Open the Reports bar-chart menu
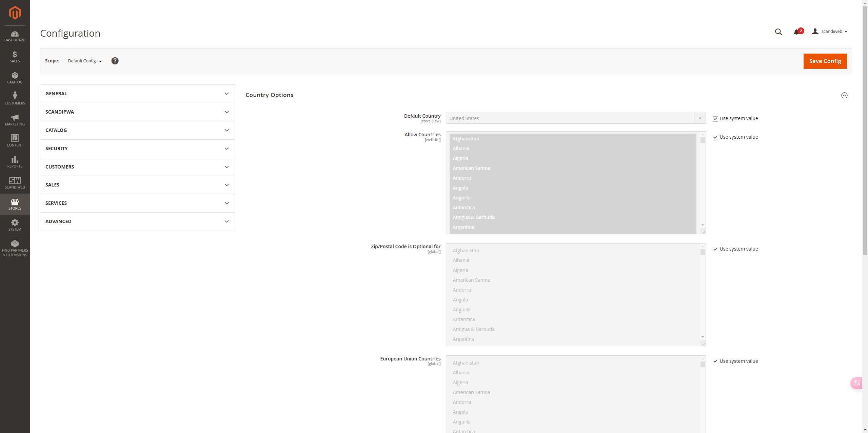The width and height of the screenshot is (868, 433). [15, 162]
